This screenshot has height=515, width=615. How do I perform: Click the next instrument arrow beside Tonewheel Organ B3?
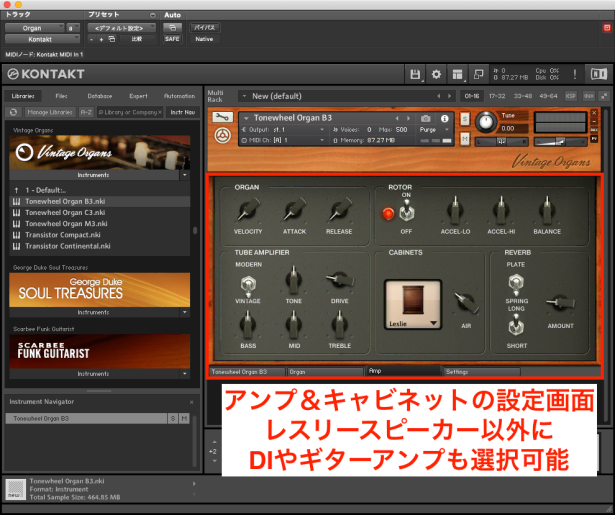(408, 118)
